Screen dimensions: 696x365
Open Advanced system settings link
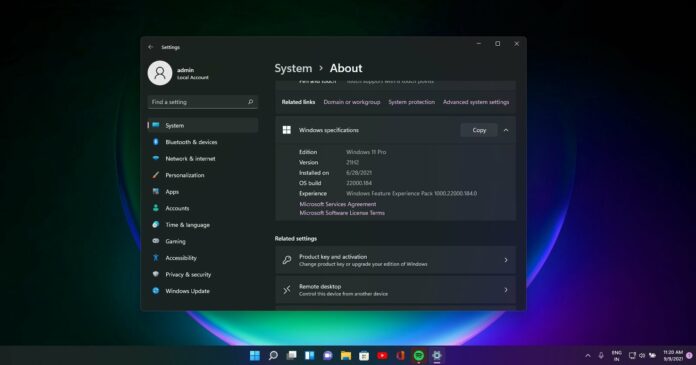point(476,102)
